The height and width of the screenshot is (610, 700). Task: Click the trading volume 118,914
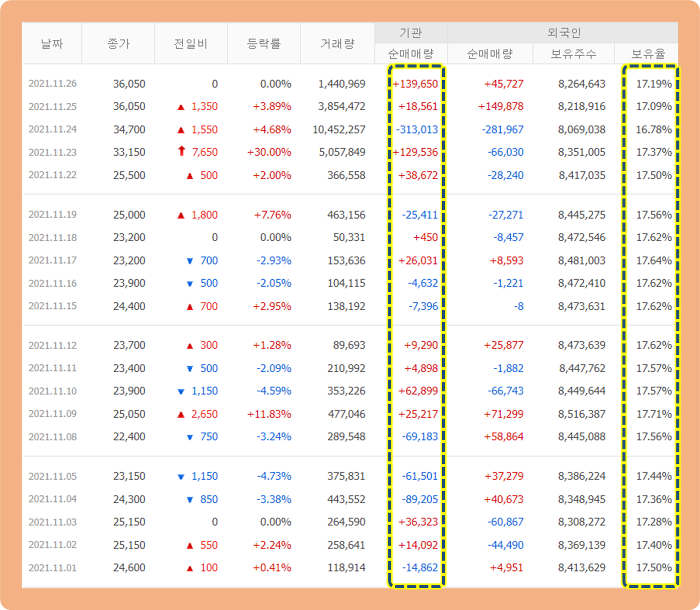click(x=346, y=568)
